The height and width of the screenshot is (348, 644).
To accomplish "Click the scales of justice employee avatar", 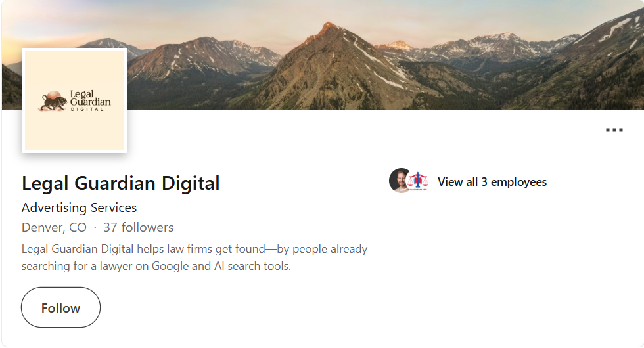I will pos(418,181).
